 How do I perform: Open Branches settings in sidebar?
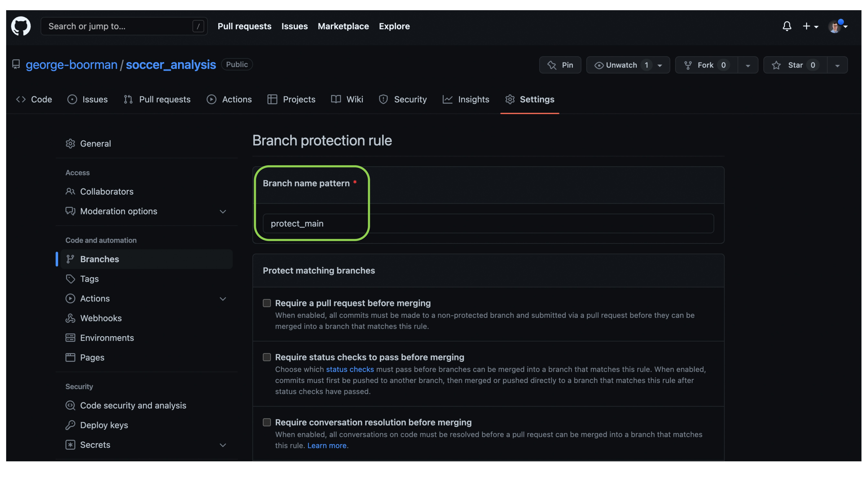147,259
